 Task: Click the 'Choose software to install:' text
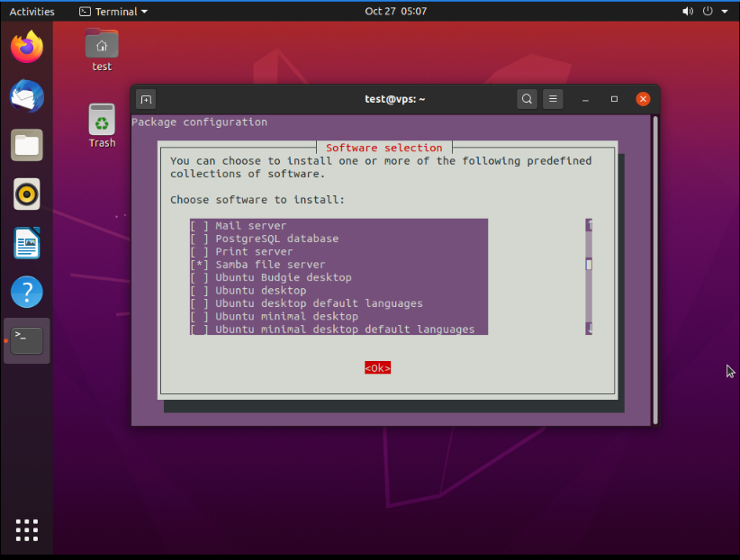click(x=257, y=200)
